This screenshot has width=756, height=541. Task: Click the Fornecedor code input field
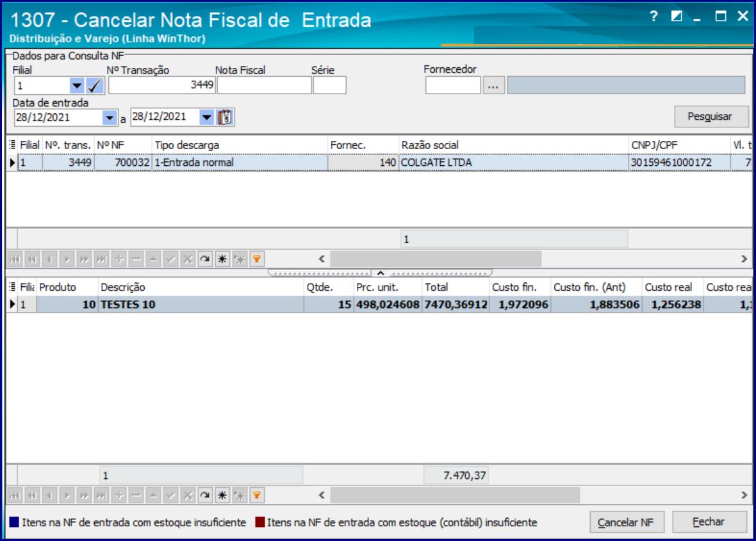click(453, 86)
